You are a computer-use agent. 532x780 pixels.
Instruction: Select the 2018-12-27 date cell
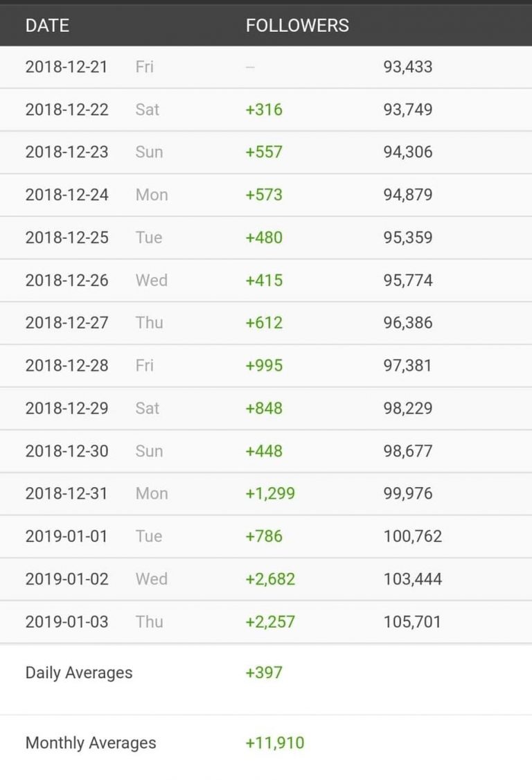[x=66, y=322]
